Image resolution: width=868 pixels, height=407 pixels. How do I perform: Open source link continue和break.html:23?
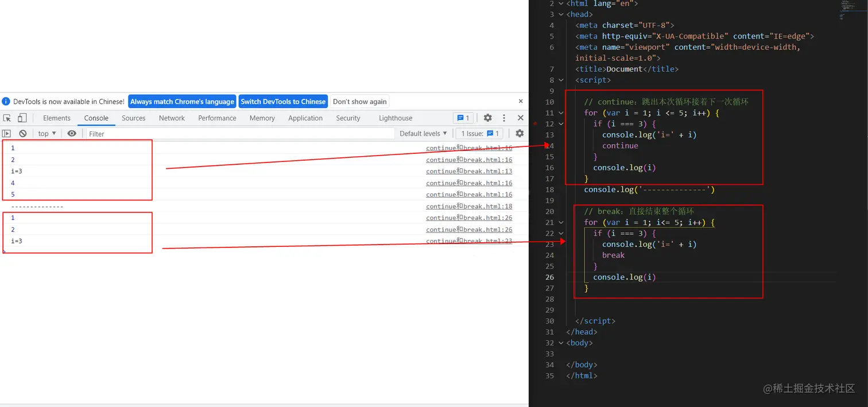point(469,241)
